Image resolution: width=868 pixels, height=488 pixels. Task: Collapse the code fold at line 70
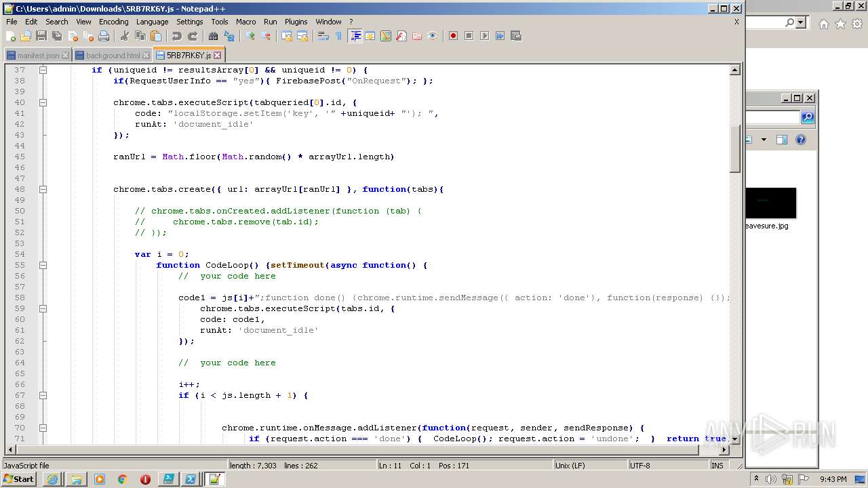(x=43, y=428)
